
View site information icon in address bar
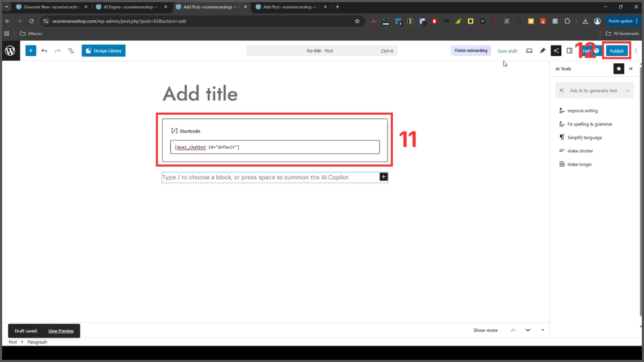pos(46,21)
